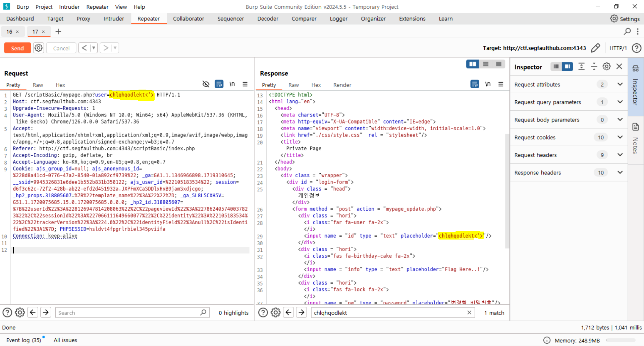Switch to Repeater tab 16
The image size is (644, 346).
click(x=9, y=32)
